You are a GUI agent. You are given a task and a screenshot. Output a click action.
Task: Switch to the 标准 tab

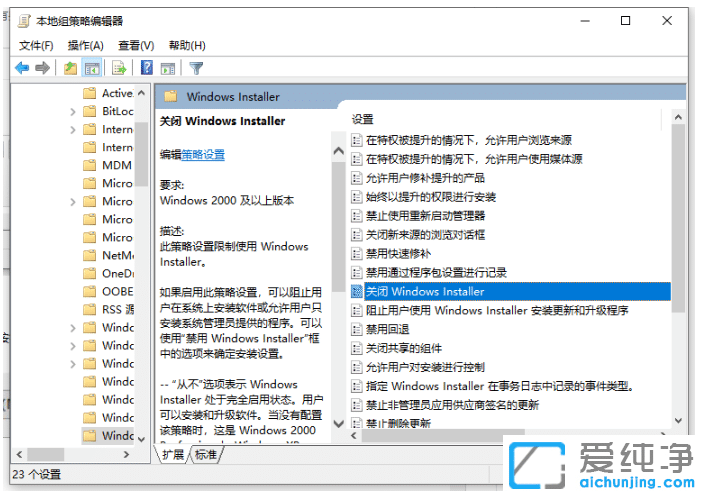(205, 455)
